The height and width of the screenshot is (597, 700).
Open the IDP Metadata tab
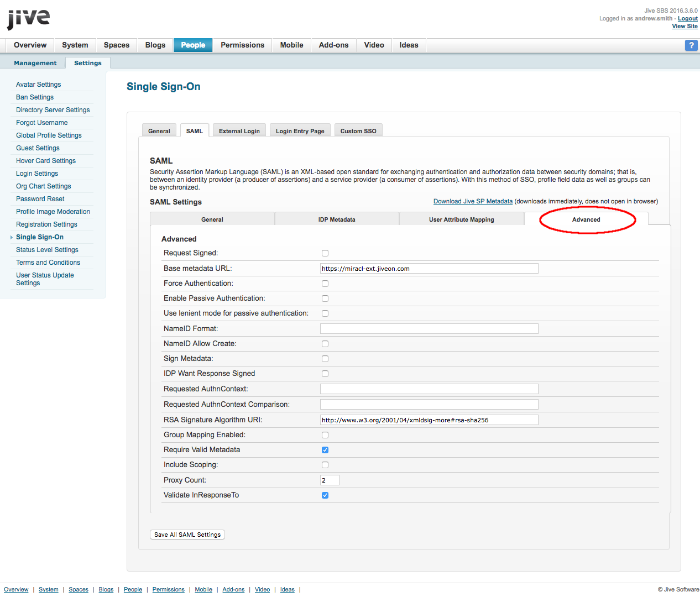pos(337,219)
